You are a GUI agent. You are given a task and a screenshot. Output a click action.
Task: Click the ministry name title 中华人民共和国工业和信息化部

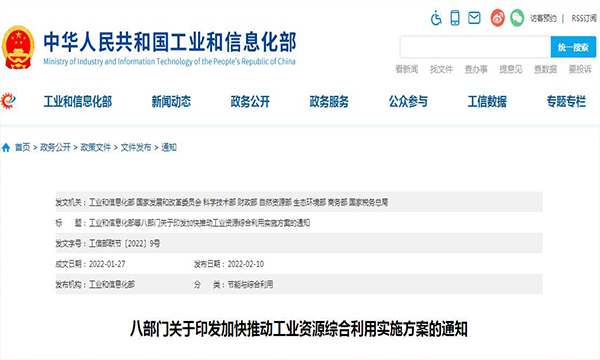170,42
